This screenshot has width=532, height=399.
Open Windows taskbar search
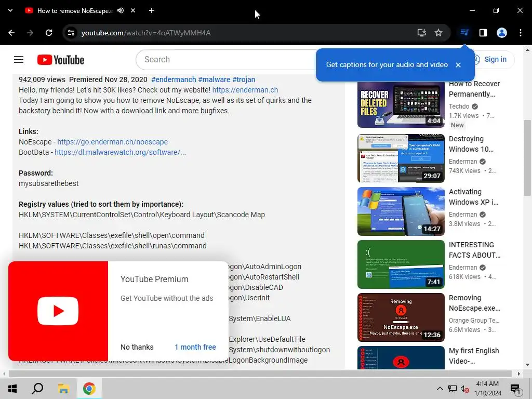[37, 389]
